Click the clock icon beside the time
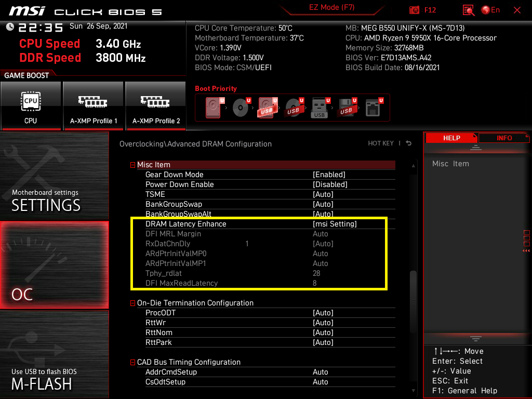This screenshot has width=532, height=399. [x=10, y=26]
